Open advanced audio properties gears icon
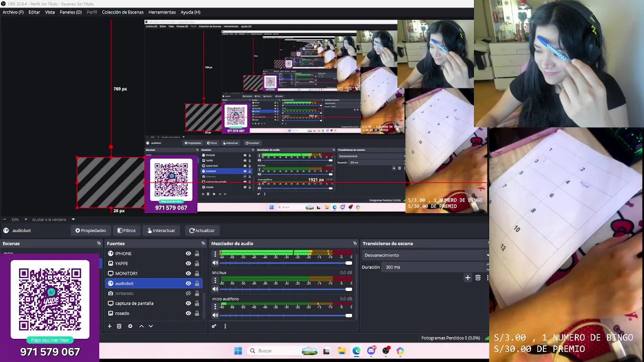This screenshot has width=644, height=362. pyautogui.click(x=214, y=326)
